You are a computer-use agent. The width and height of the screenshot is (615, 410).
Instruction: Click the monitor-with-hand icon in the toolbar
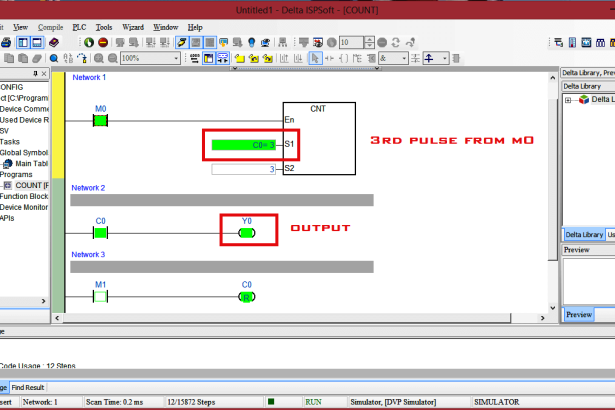click(x=224, y=42)
